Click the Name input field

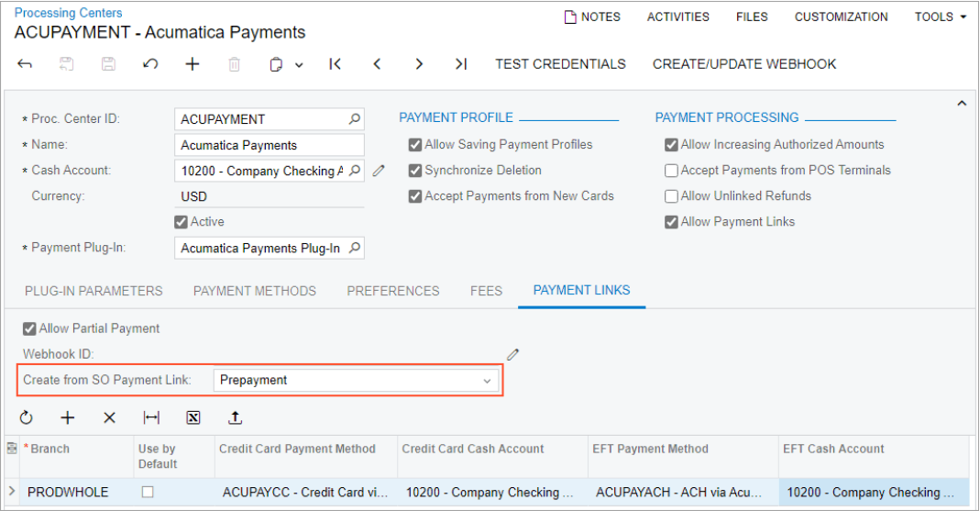tap(270, 145)
